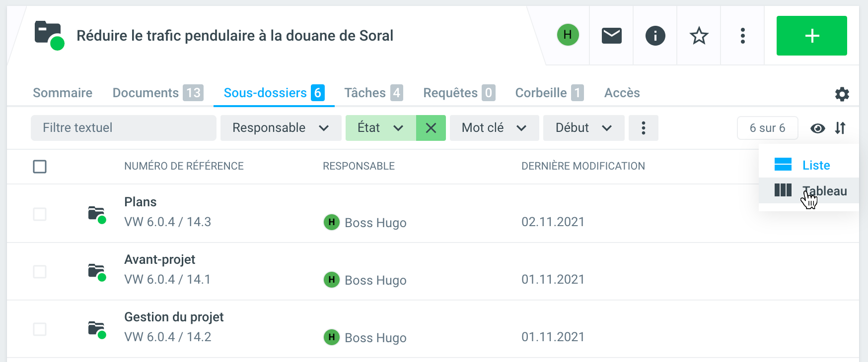
Task: Clear the État filter with X
Action: click(x=431, y=128)
